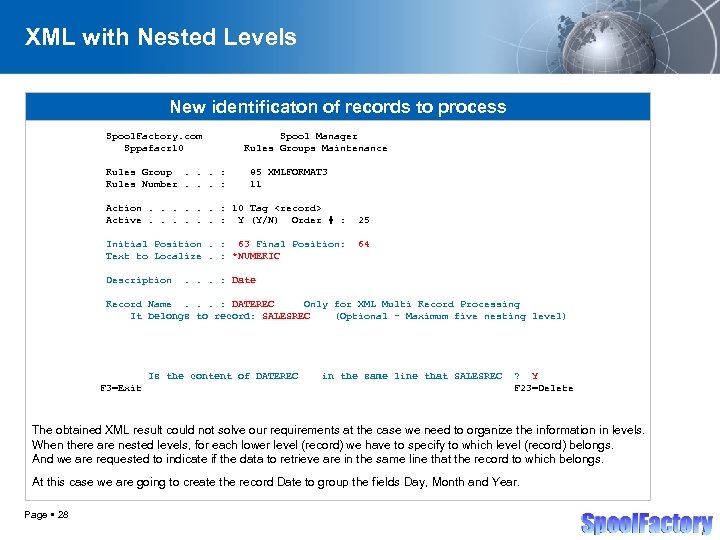
Task: Click the 'Spool Manager' heading
Action: tap(319, 136)
